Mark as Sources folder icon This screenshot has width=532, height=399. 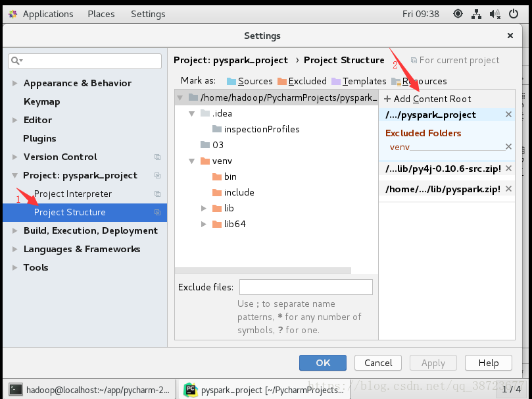coord(231,81)
